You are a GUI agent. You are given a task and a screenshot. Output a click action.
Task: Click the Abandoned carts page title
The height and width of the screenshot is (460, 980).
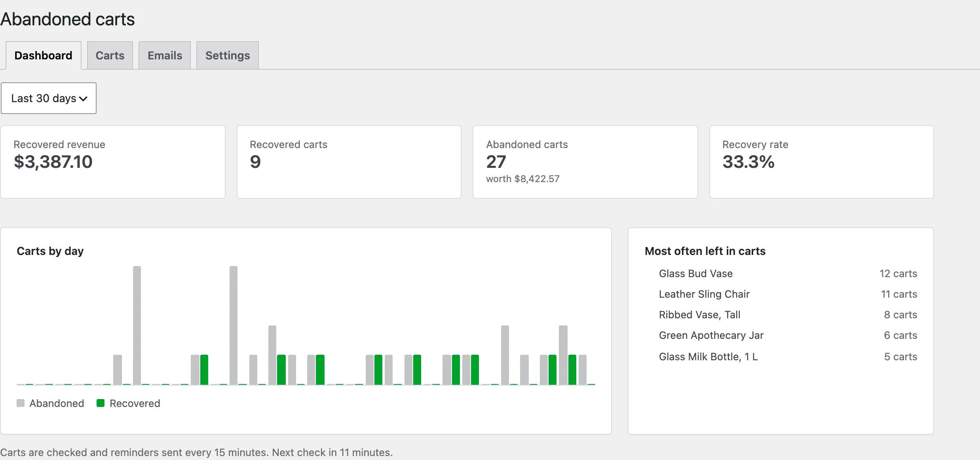pos(67,19)
